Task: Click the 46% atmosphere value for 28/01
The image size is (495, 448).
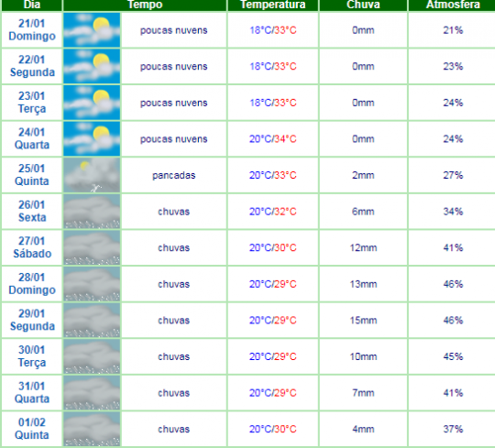Action: point(453,284)
